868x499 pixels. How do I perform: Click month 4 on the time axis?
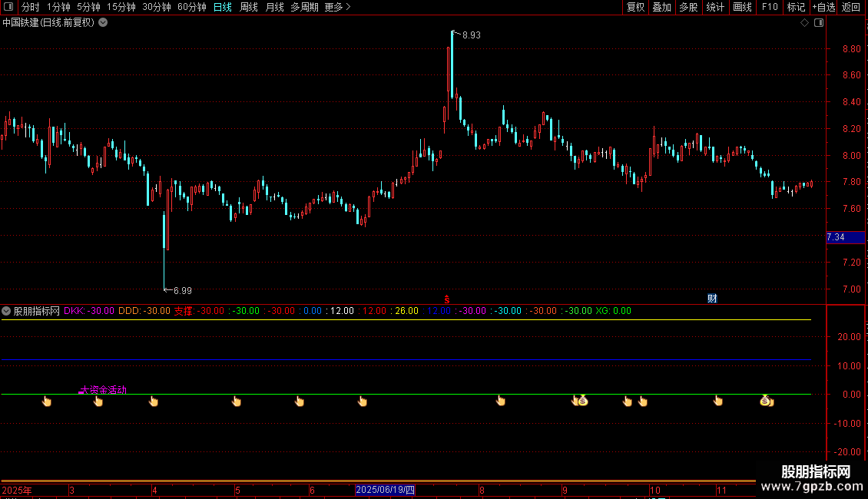coord(154,491)
